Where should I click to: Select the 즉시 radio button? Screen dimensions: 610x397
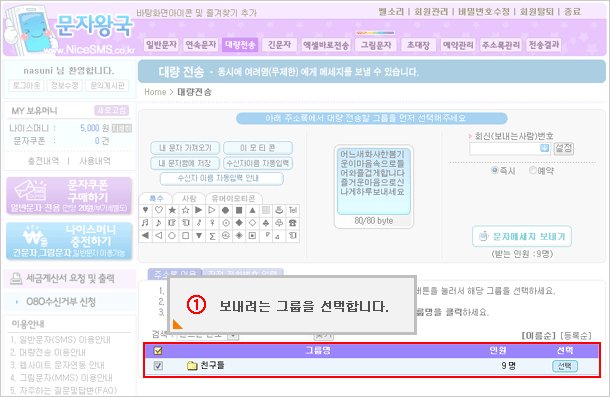(495, 170)
